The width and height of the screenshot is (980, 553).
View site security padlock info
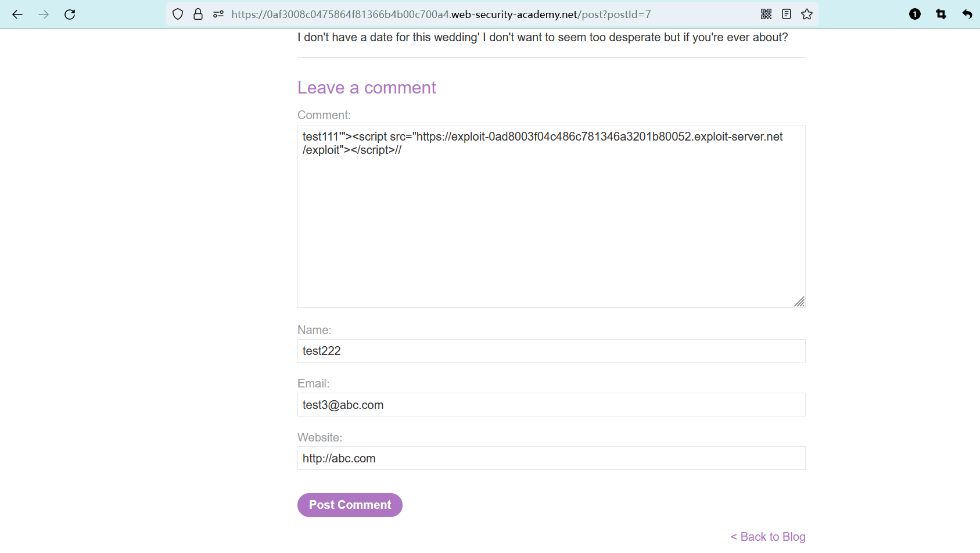tap(198, 15)
